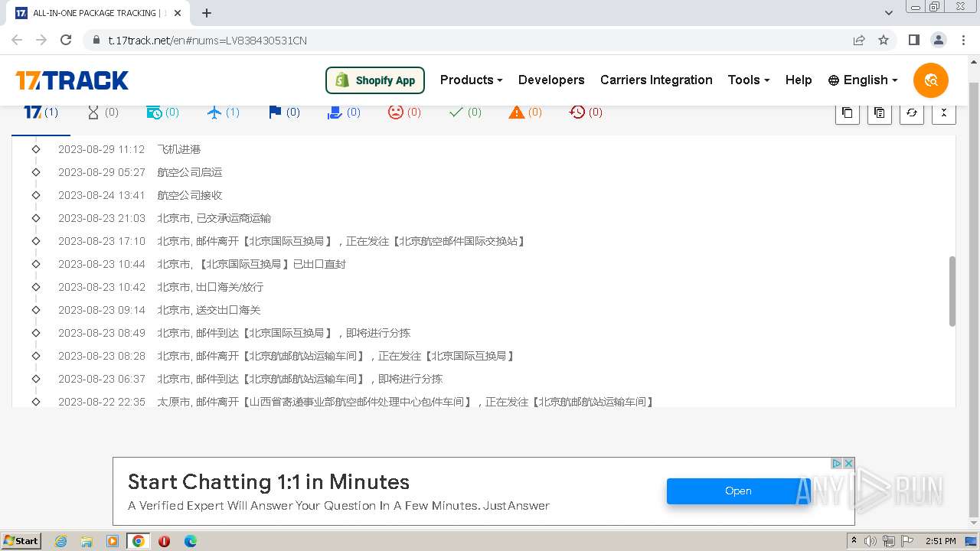980x551 pixels.
Task: Click the copy tracking details icon
Action: 879,112
